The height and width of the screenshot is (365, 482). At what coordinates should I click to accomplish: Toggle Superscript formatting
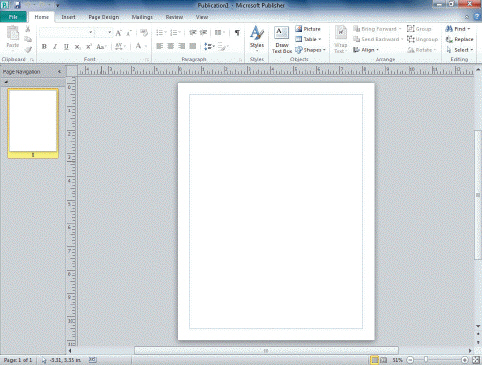88,47
